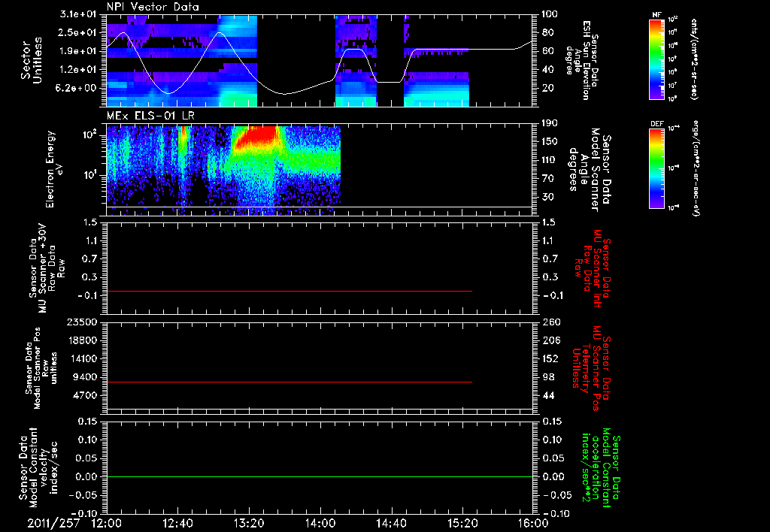
Task: Click the 190 scanner angle tick label
Action: pyautogui.click(x=551, y=123)
